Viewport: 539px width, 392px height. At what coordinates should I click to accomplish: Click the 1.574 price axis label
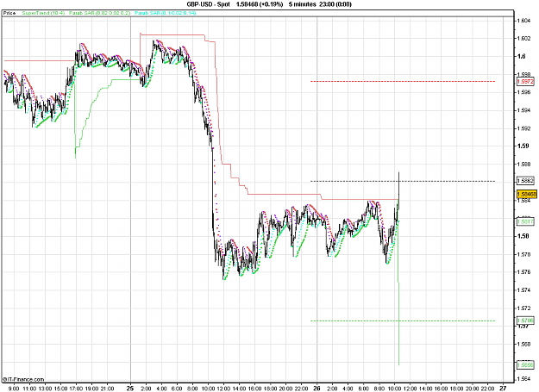[523, 290]
